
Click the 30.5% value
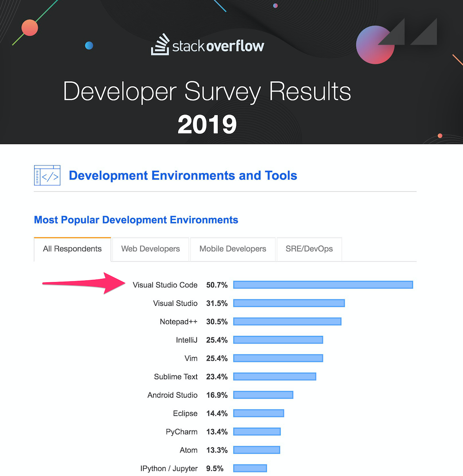click(x=217, y=322)
